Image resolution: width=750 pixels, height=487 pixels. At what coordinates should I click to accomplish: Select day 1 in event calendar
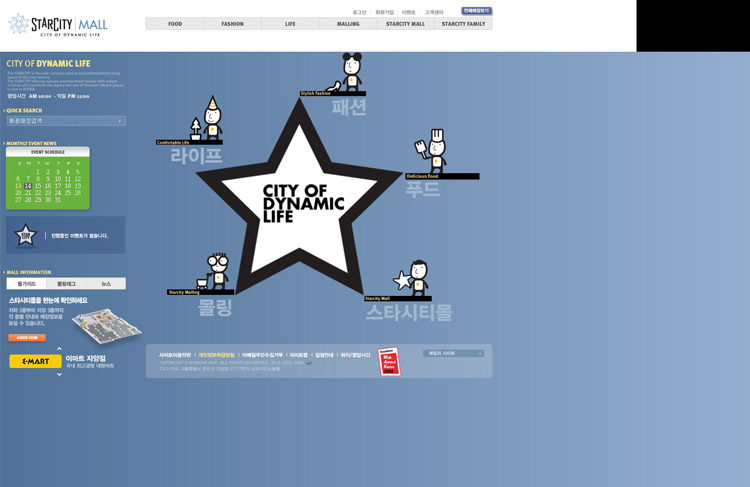(x=38, y=172)
